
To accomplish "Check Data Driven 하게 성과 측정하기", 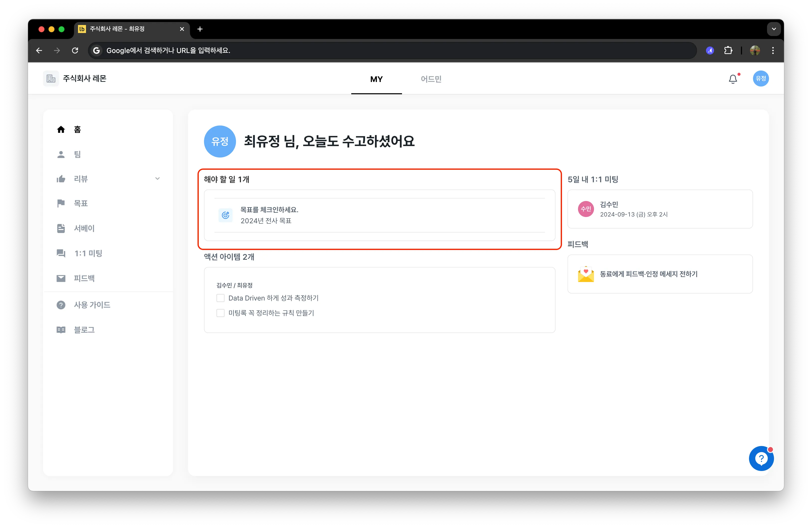I will [x=220, y=298].
